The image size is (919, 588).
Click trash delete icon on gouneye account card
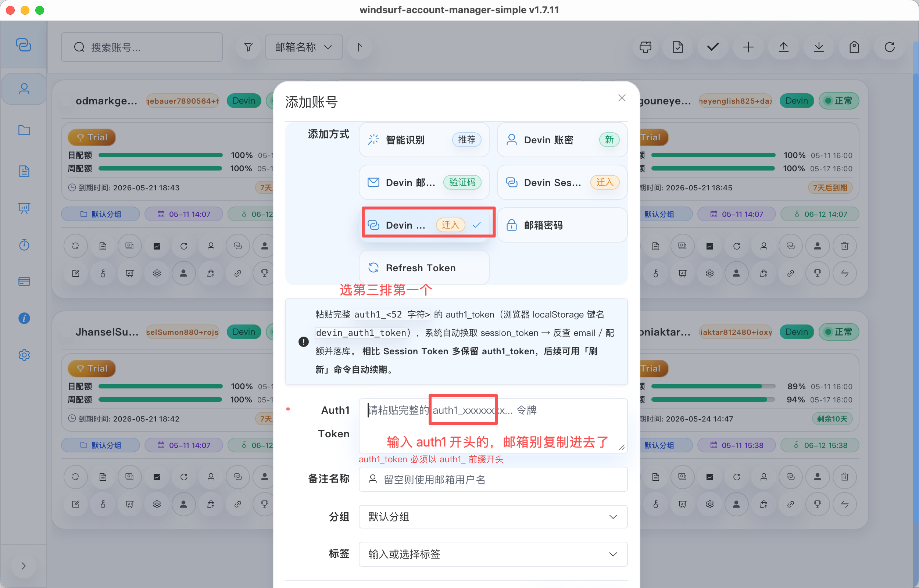click(844, 246)
